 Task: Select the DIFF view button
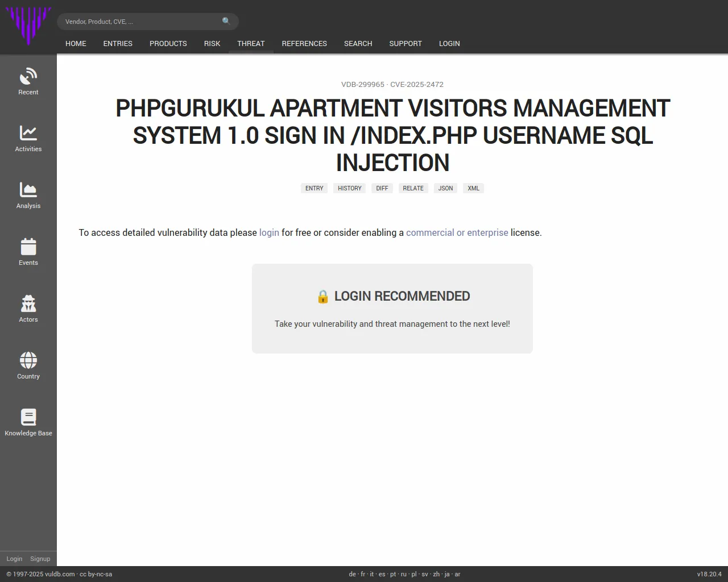pyautogui.click(x=382, y=188)
